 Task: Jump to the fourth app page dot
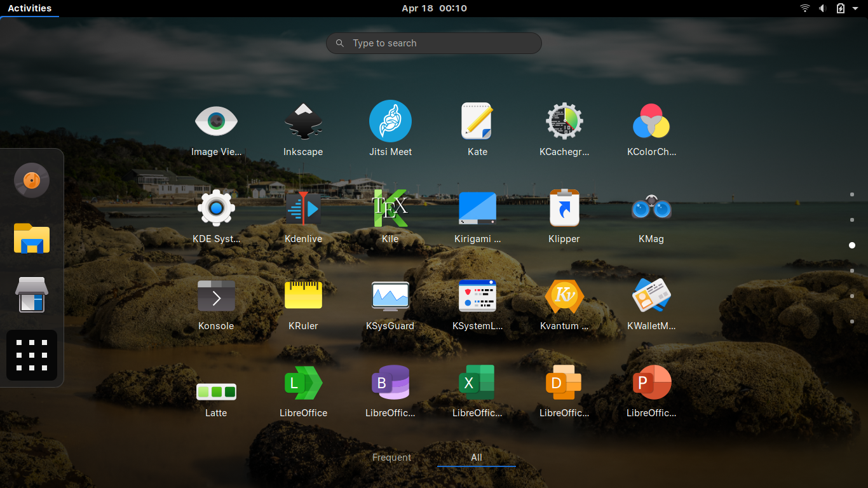click(x=852, y=271)
